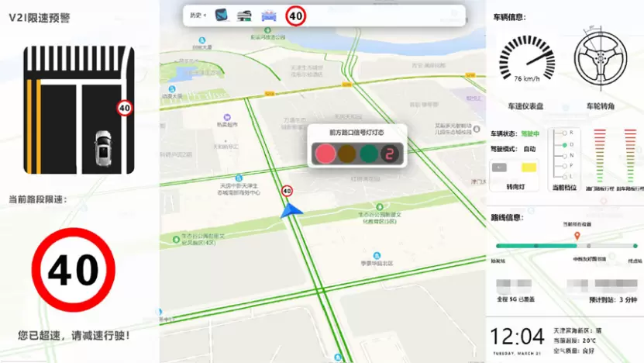Click the speedometer gauge showing 76 km/h
Image resolution: width=644 pixels, height=363 pixels.
click(x=527, y=58)
